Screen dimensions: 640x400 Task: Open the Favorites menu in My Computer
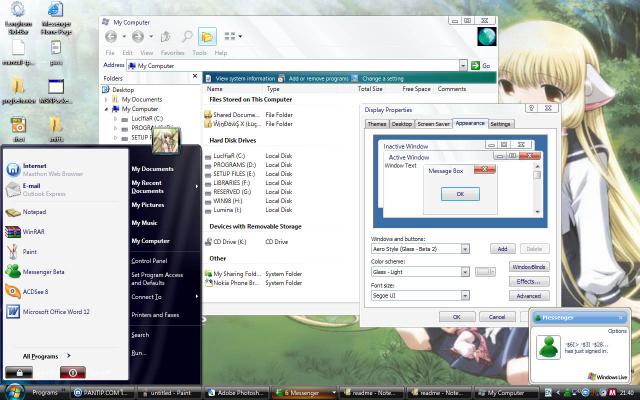click(172, 53)
